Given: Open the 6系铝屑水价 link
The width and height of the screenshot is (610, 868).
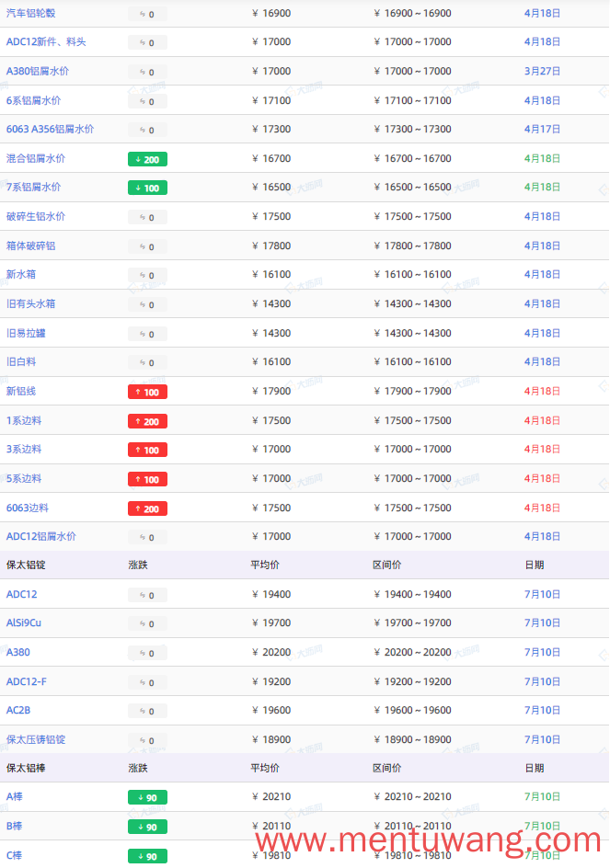Looking at the screenshot, I should [34, 101].
